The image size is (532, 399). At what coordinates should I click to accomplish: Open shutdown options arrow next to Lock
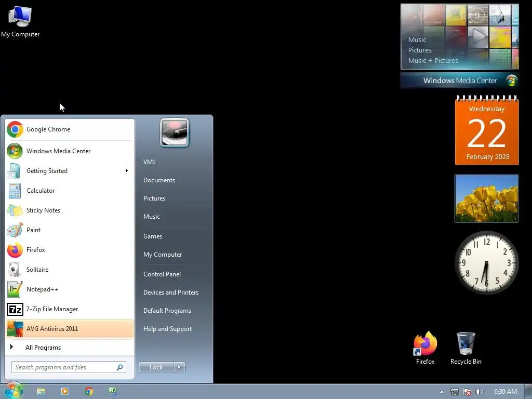tap(179, 367)
